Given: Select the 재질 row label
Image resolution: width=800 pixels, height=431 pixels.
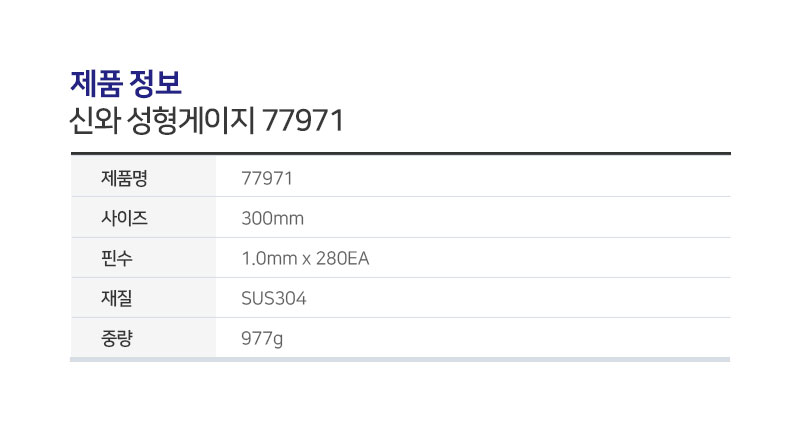Looking at the screenshot, I should (x=117, y=298).
